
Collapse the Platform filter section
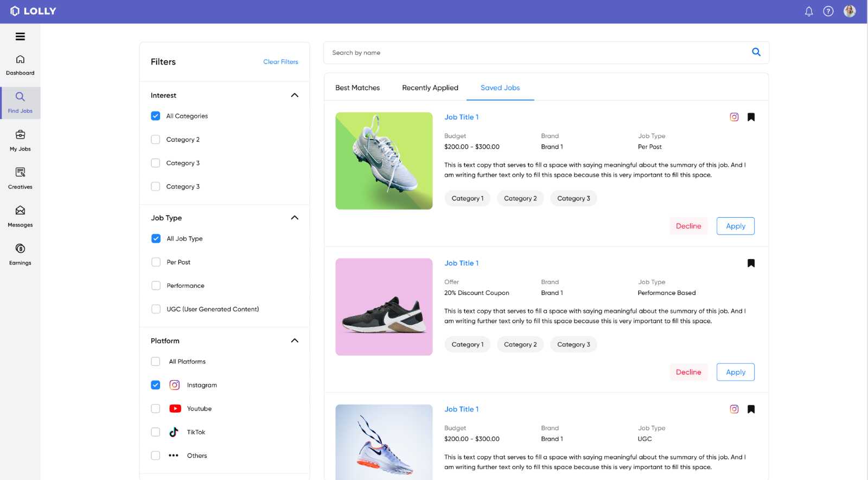point(295,340)
